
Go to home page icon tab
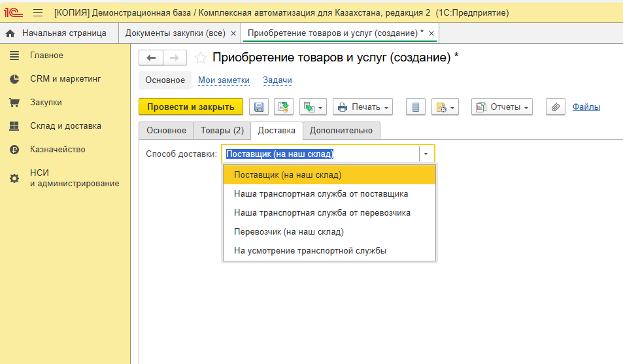coord(10,33)
